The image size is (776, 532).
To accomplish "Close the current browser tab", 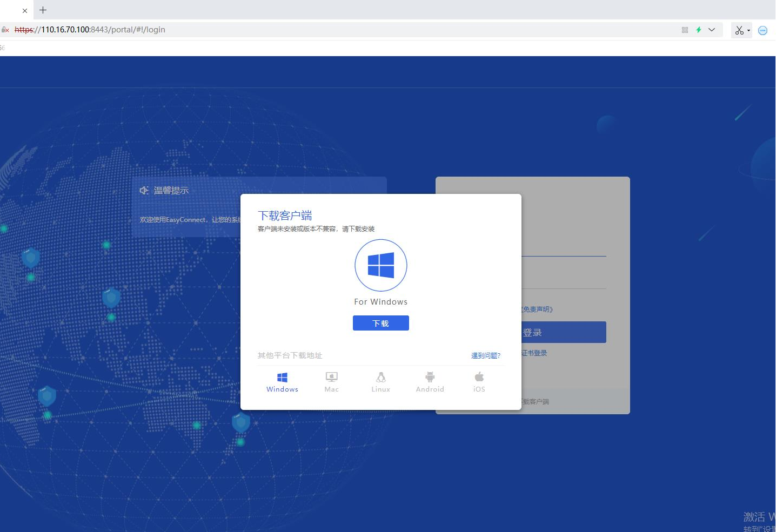I will pos(25,10).
